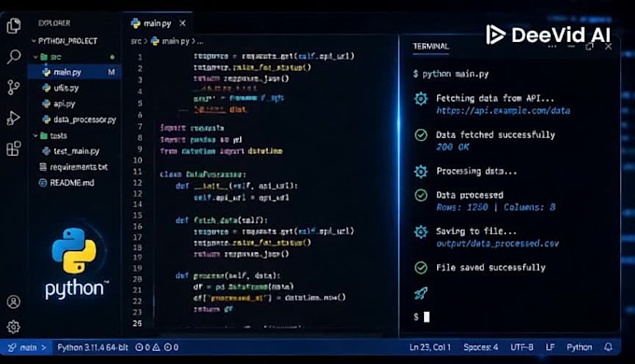Open main.py in the explorer
Viewport: 635px width, 364px height.
[x=75, y=72]
